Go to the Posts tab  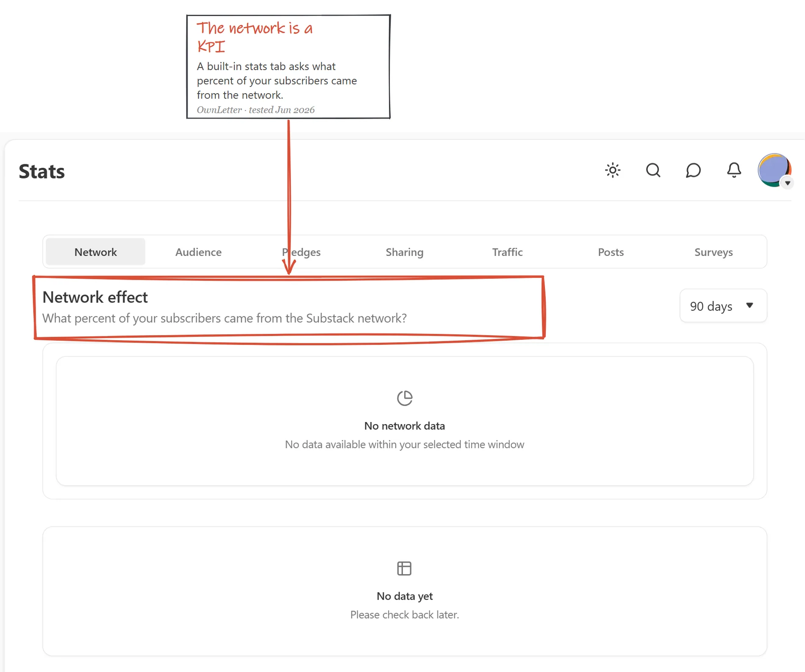click(611, 252)
